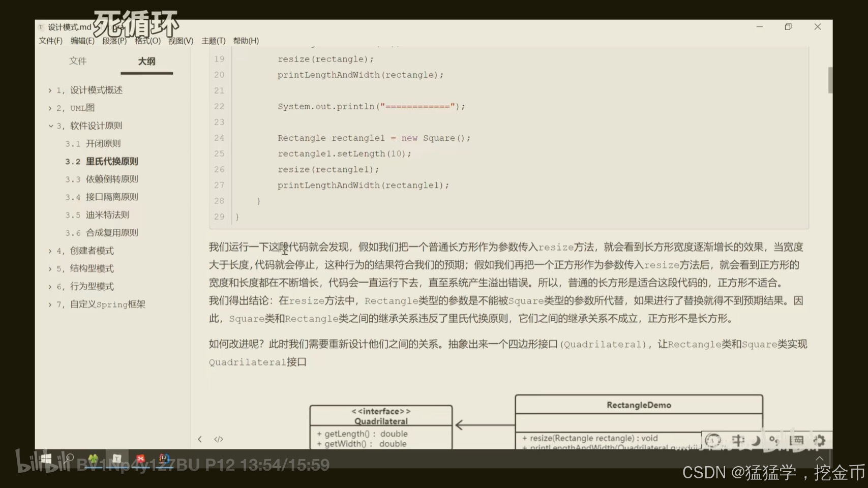Screen dimensions: 868x488
Task: Open 文件(F) menu
Action: pyautogui.click(x=50, y=41)
